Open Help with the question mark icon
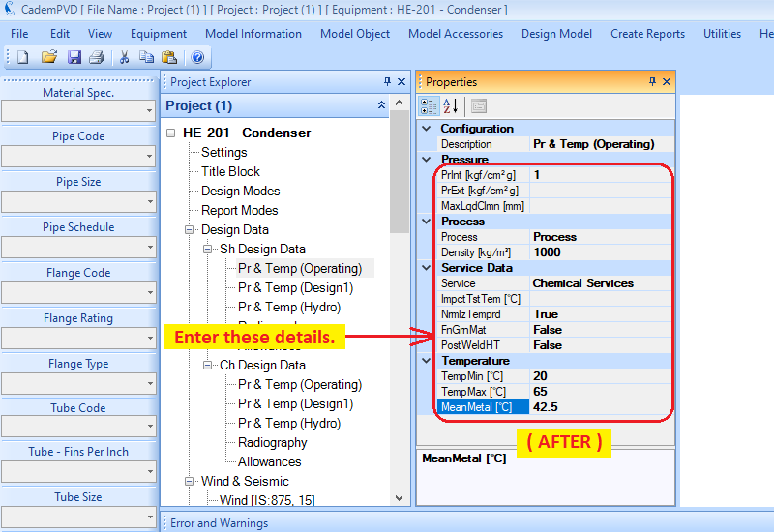Viewport: 774px width, 532px height. pyautogui.click(x=197, y=58)
